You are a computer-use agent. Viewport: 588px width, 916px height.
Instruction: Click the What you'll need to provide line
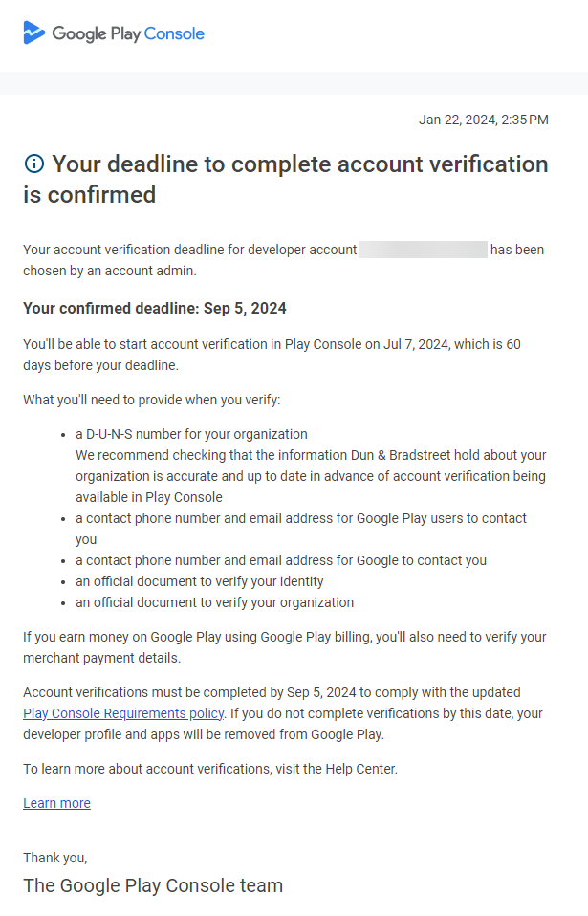coord(151,400)
